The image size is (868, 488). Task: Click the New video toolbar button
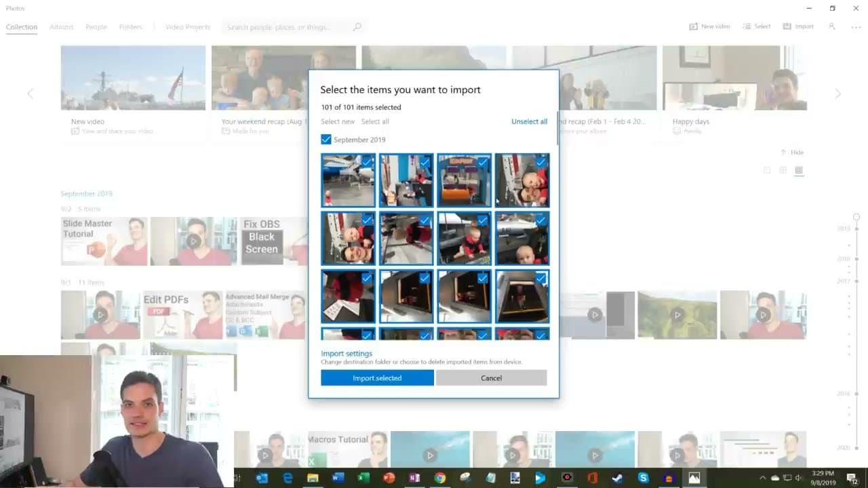coord(709,26)
